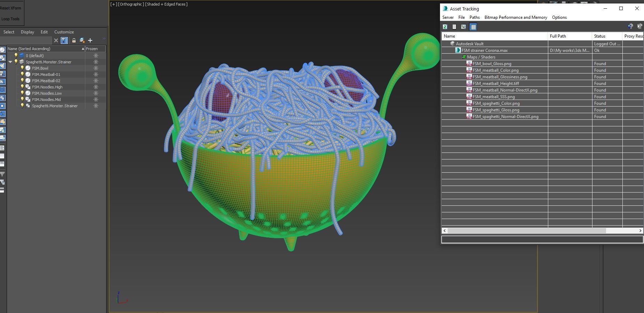Select FSM_meatball_SSS.png in asset list
Viewport: 644px width, 313px height.
tap(494, 97)
